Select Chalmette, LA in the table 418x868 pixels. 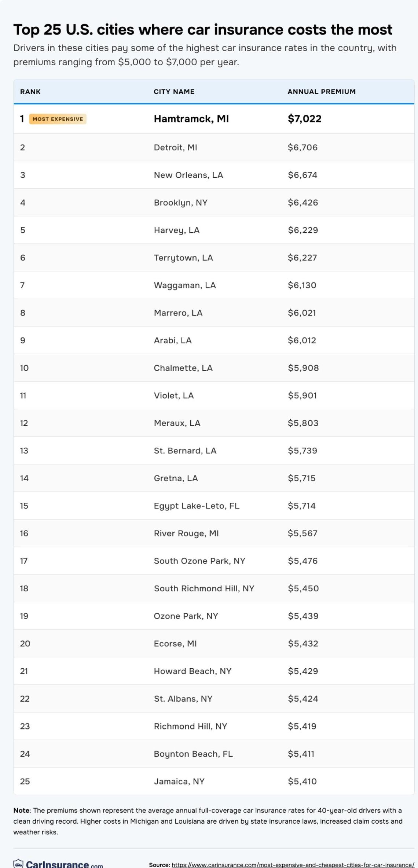183,368
